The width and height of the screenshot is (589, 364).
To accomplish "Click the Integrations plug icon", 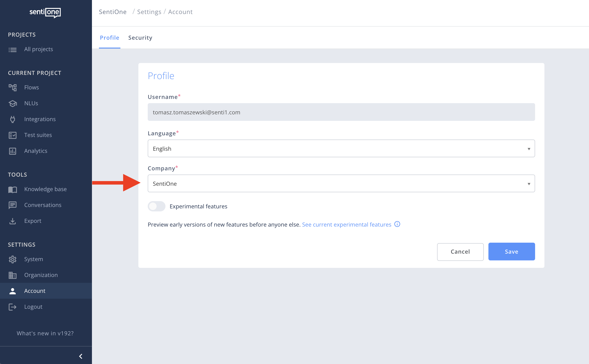I will click(13, 119).
